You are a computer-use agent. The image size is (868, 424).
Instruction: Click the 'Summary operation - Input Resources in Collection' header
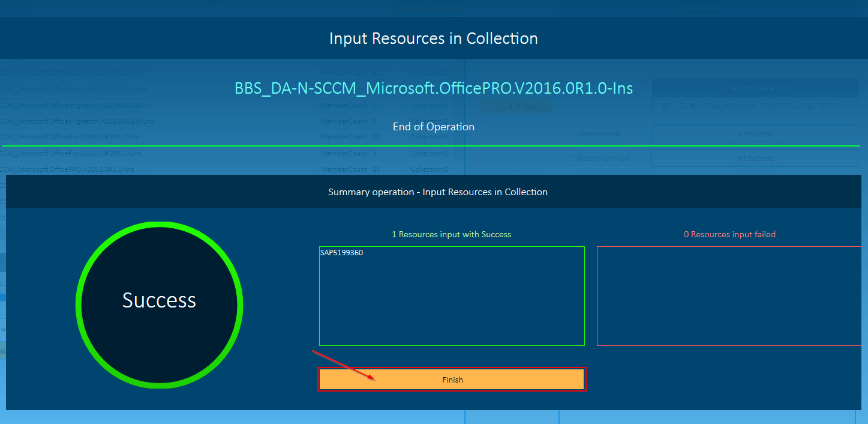pyautogui.click(x=438, y=192)
